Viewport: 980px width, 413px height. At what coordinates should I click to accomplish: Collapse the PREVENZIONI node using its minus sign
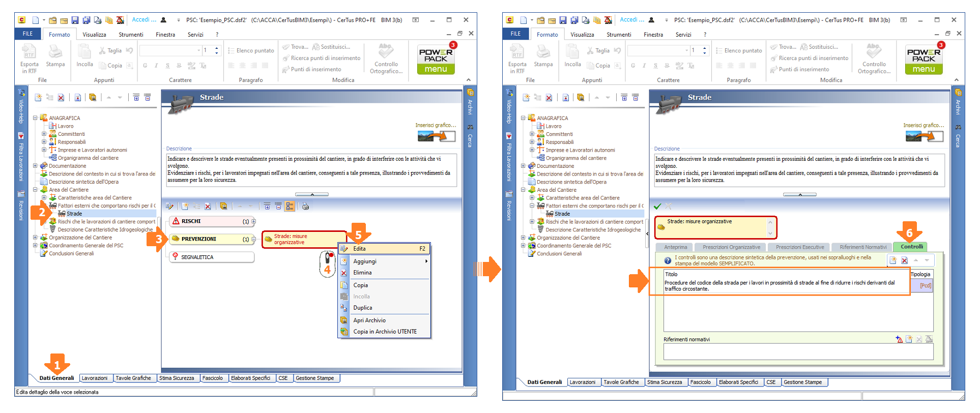pos(253,239)
